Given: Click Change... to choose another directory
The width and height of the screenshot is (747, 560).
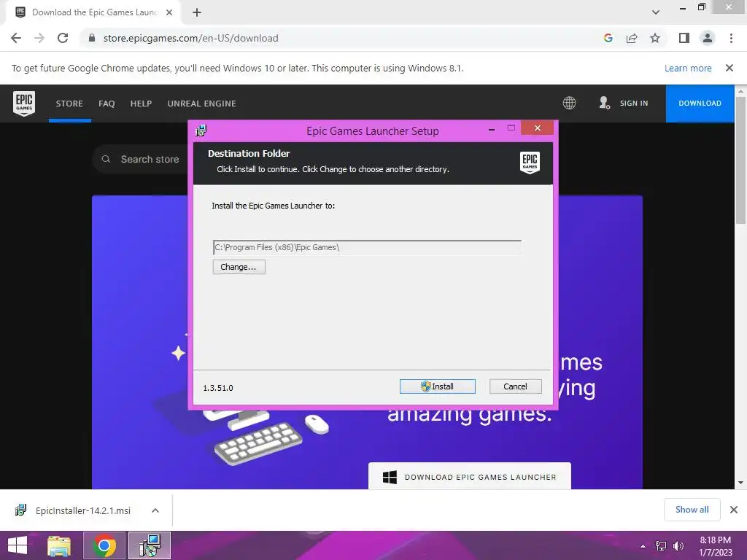Looking at the screenshot, I should point(239,267).
